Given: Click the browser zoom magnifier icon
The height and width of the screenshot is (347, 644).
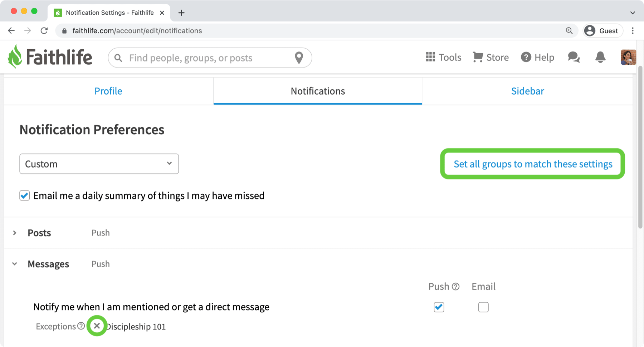Looking at the screenshot, I should click(x=569, y=31).
